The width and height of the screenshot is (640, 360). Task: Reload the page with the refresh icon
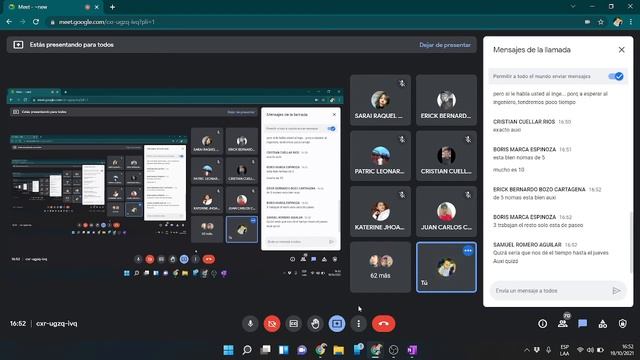[x=36, y=22]
